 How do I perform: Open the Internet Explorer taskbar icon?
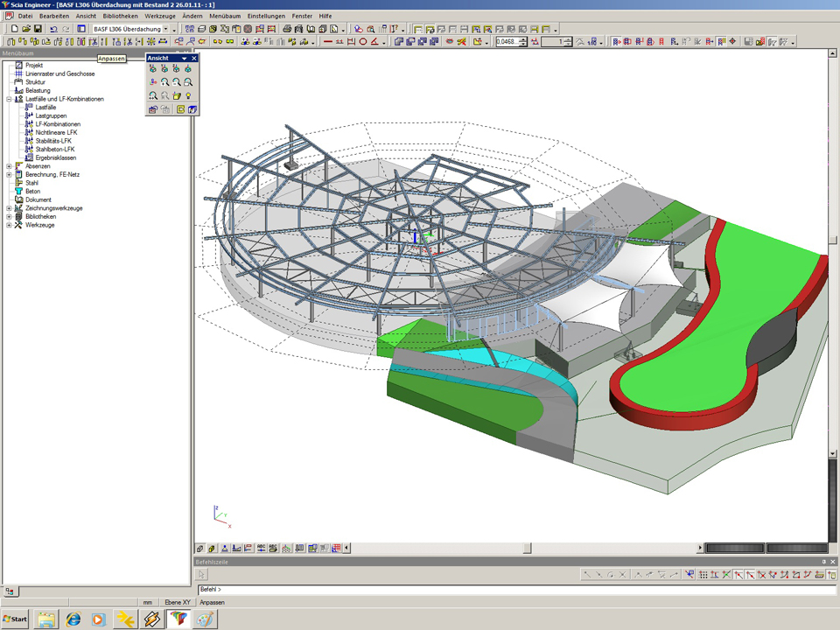[73, 619]
